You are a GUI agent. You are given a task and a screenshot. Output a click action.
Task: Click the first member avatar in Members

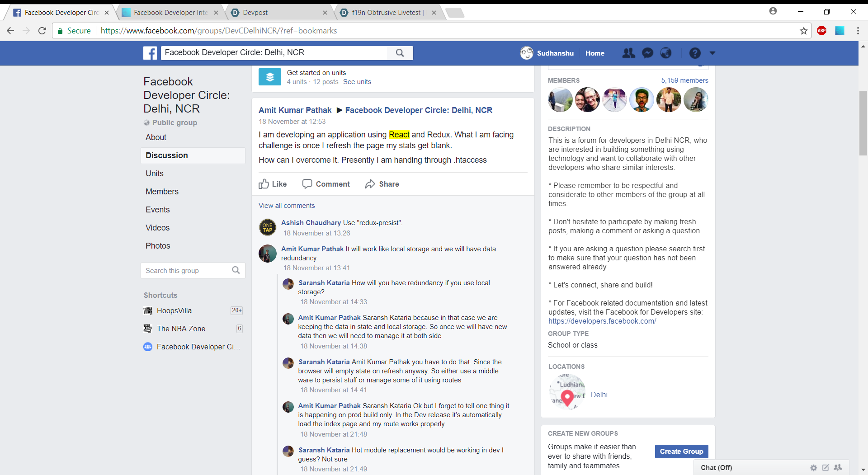coord(560,99)
